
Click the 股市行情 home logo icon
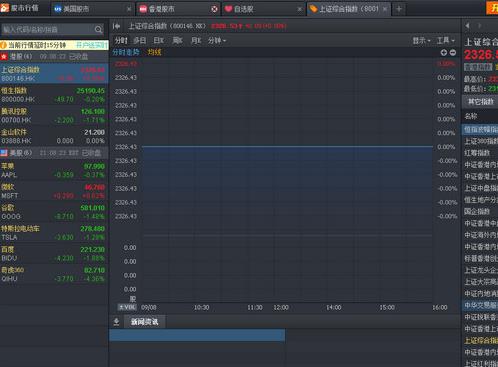point(5,8)
